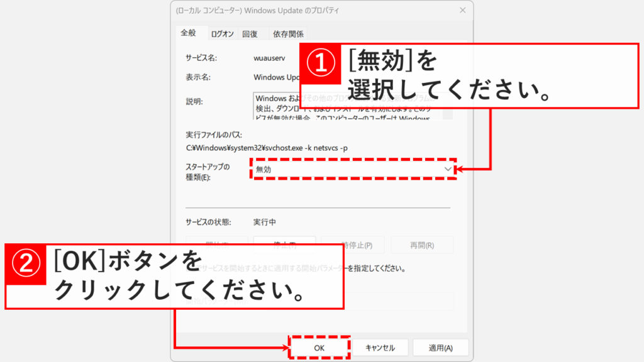Viewport: 644px width, 362px height.
Task: Open the 依存関係 tab
Action: pyautogui.click(x=289, y=33)
